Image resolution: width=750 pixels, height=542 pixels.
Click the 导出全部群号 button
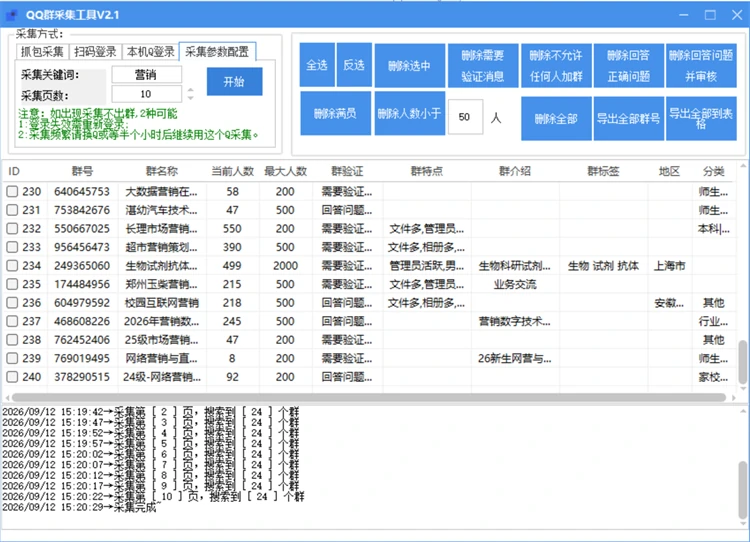(x=629, y=119)
